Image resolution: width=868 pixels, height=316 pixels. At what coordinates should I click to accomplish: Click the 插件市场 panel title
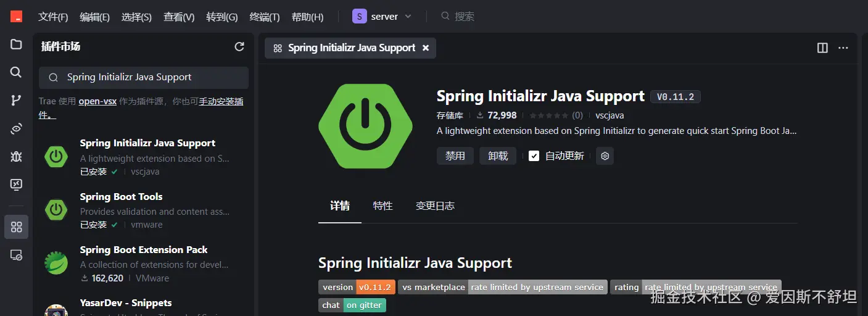[x=60, y=46]
